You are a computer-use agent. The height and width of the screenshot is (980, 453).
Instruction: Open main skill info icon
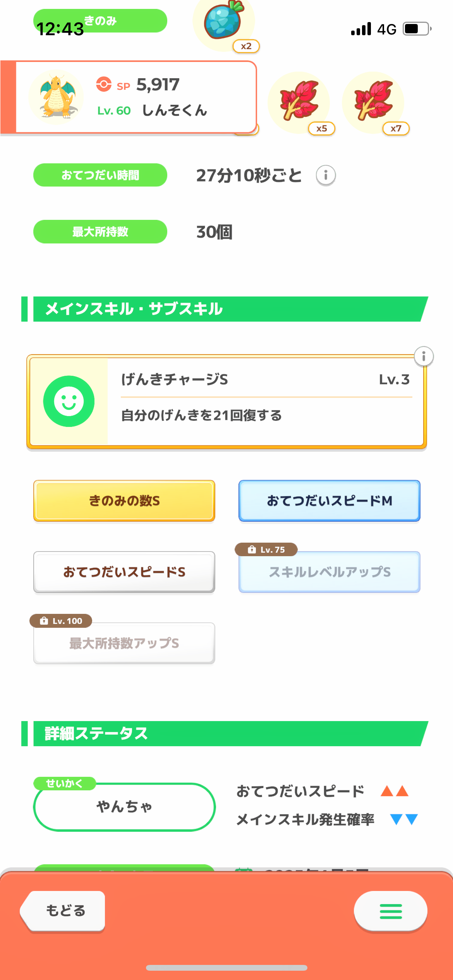coord(424,356)
